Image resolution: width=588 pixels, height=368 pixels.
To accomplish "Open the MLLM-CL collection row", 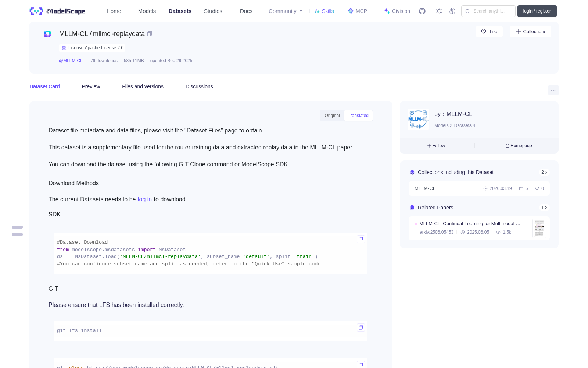I will (479, 188).
